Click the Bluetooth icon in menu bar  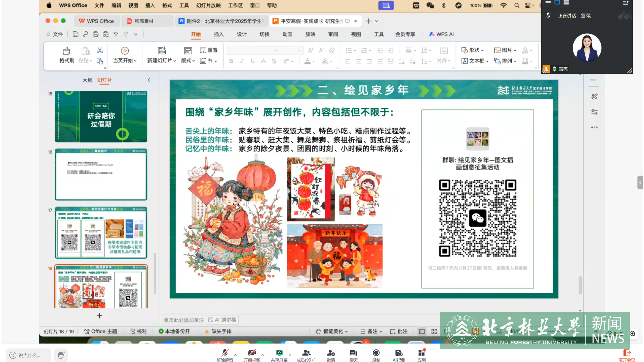click(444, 6)
